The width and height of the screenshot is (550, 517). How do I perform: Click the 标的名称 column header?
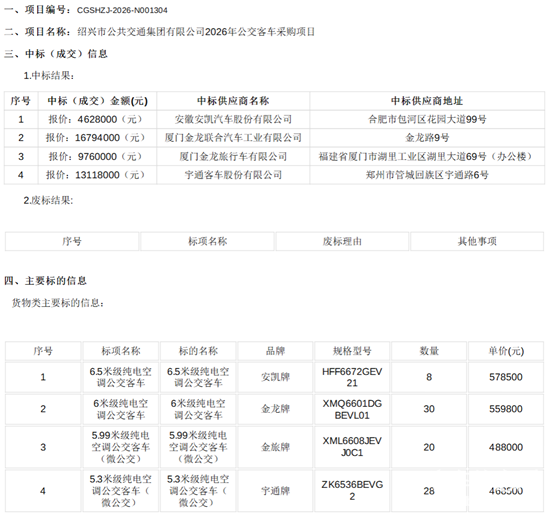point(198,351)
